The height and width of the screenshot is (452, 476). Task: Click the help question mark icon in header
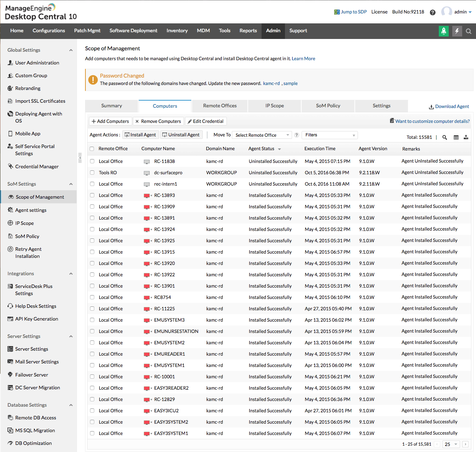(432, 12)
